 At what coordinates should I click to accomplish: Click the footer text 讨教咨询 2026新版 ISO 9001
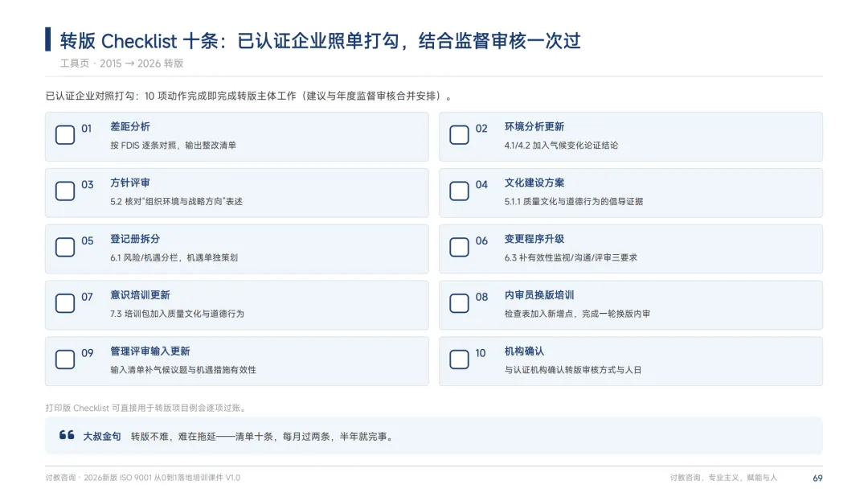pos(143,478)
